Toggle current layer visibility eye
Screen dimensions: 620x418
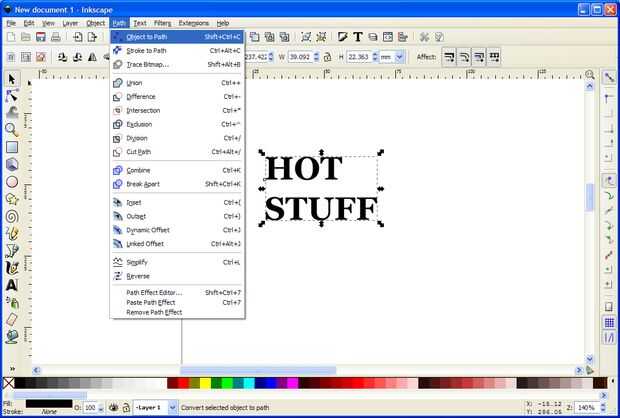[113, 407]
